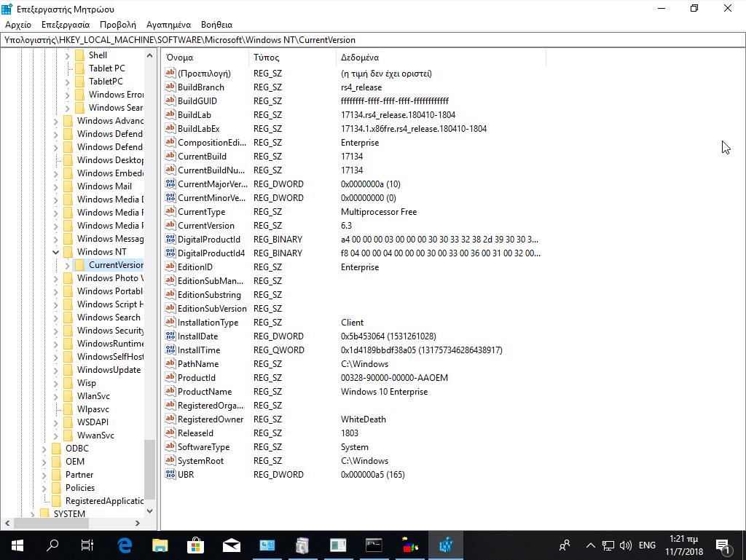The width and height of the screenshot is (746, 560).
Task: Click the InstallTime QWORD value icon
Action: 170,350
